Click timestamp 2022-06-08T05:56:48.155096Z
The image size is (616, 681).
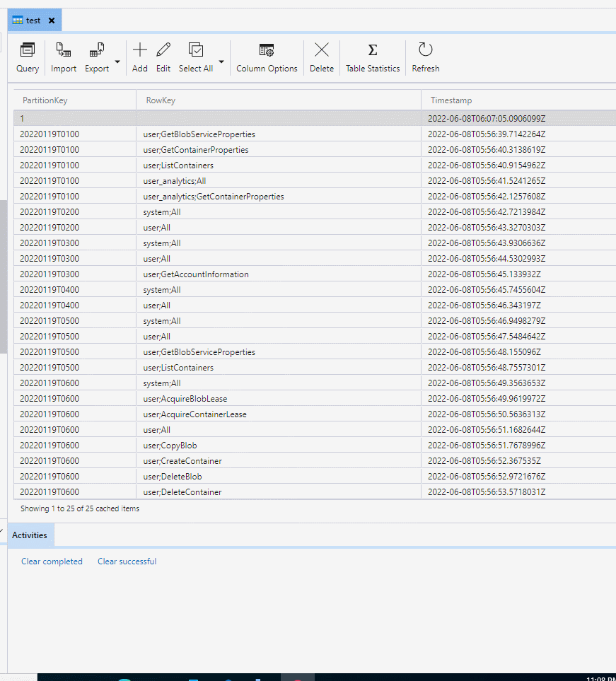tap(484, 352)
